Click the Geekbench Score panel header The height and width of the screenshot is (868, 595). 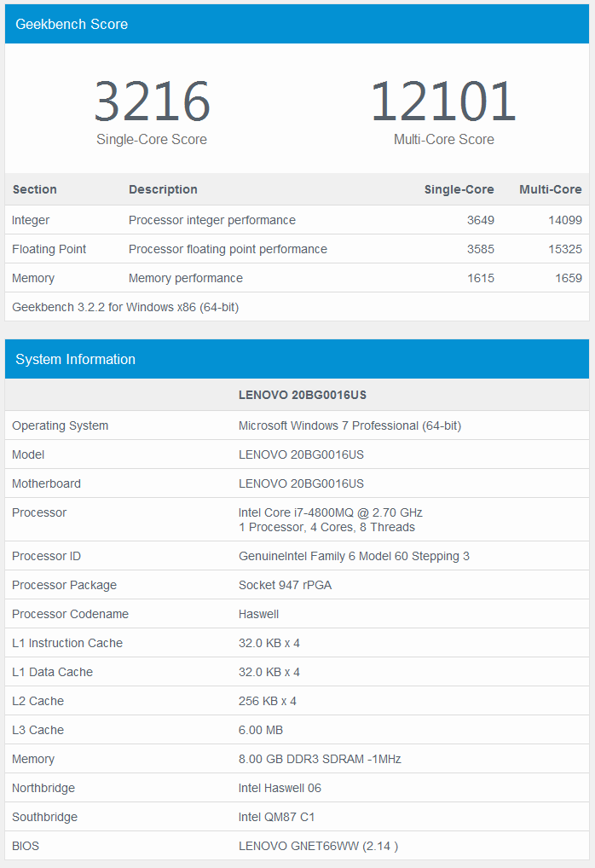[72, 24]
